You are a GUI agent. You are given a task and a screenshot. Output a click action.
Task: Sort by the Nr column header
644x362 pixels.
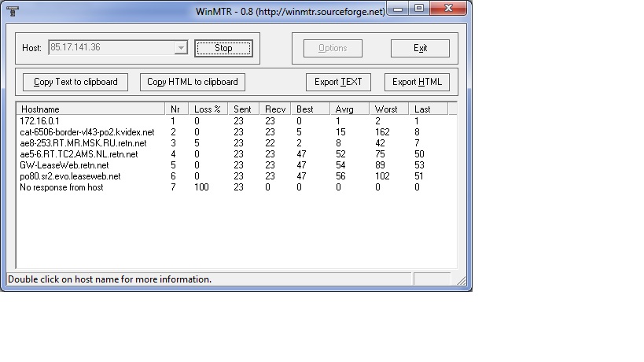[x=176, y=109]
